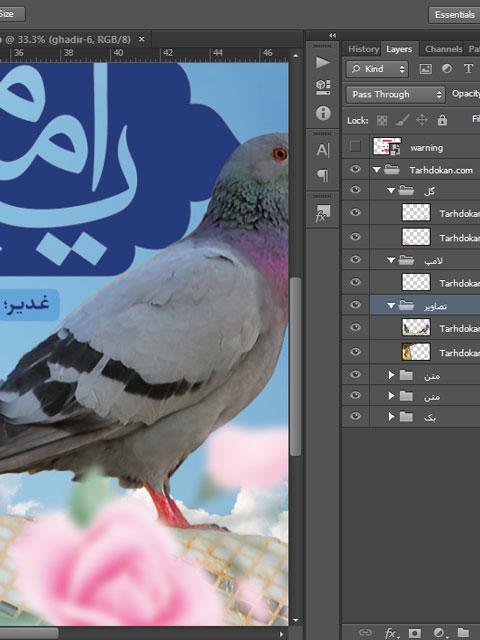
Task: Filter layers by type layer icon
Action: (468, 69)
